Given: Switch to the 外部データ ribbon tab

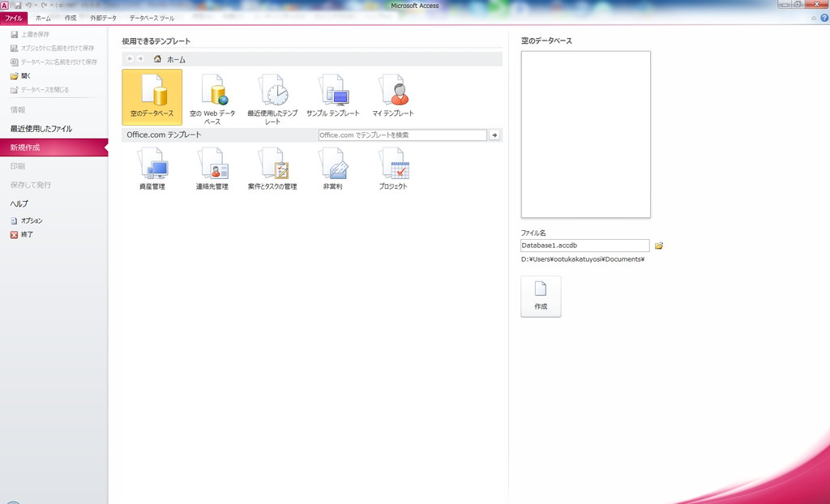Looking at the screenshot, I should tap(103, 18).
